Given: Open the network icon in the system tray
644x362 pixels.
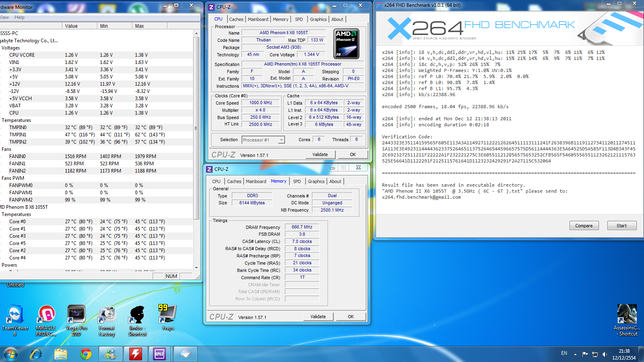Looking at the screenshot, I should point(595,354).
